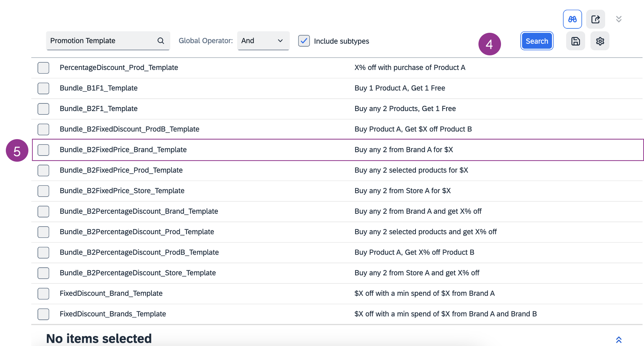Click "Buy Product A, Get $X off Product B" description
Screen dimensions: 644x346
[x=413, y=129]
